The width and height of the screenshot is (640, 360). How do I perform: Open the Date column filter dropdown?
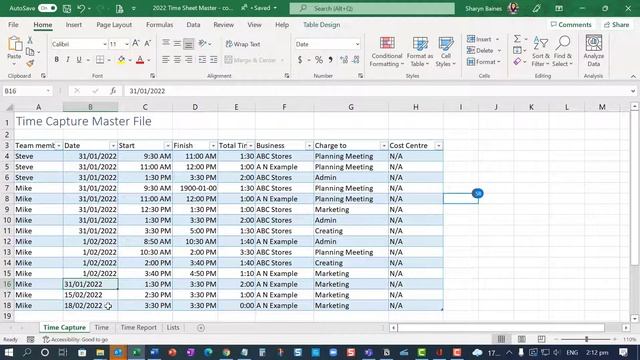tap(113, 146)
